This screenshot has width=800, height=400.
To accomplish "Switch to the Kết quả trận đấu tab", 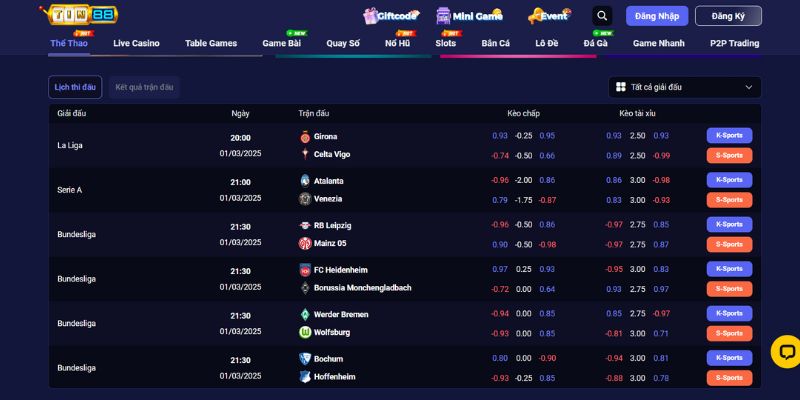I will click(x=144, y=87).
